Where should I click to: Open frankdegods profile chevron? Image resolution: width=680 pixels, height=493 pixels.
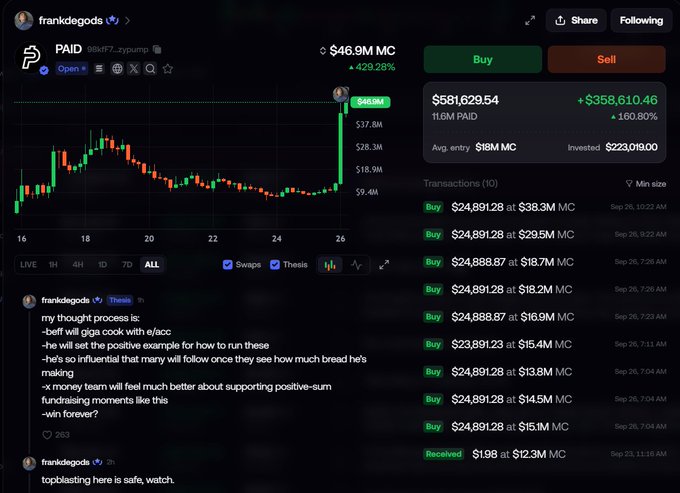[128, 20]
